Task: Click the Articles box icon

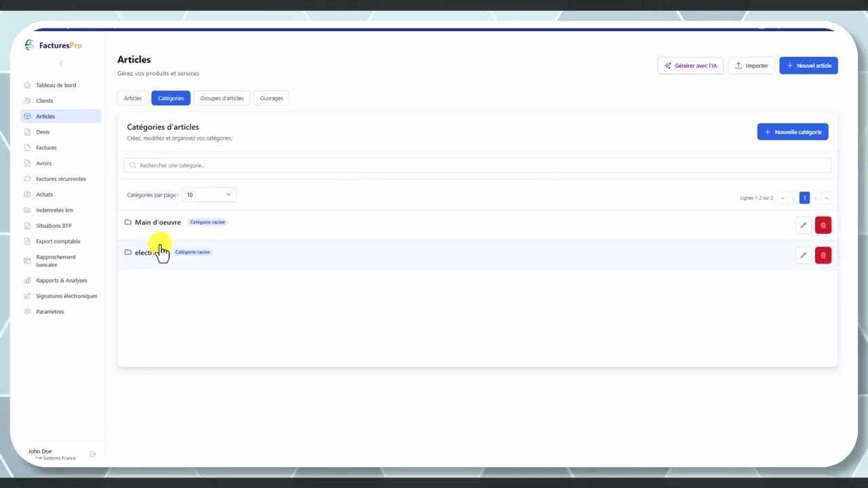Action: coord(27,117)
